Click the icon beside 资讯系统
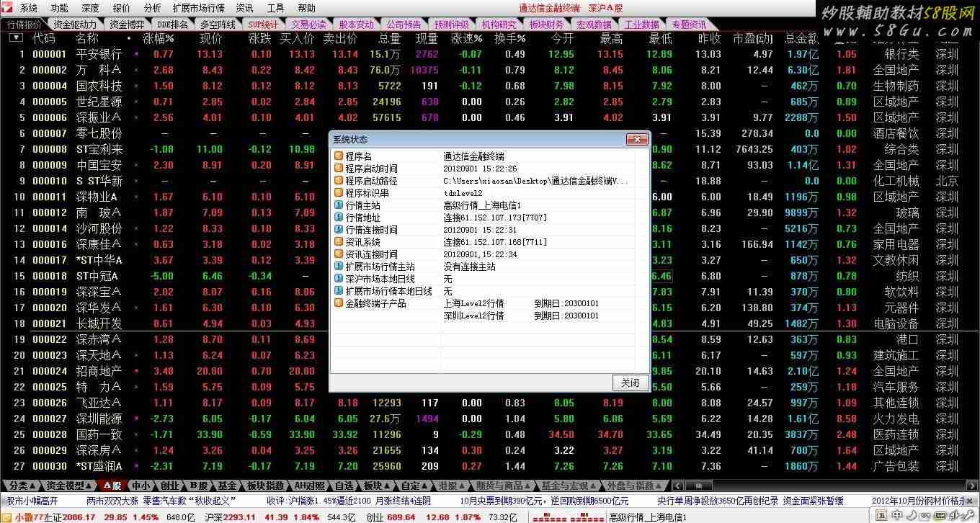 point(339,242)
